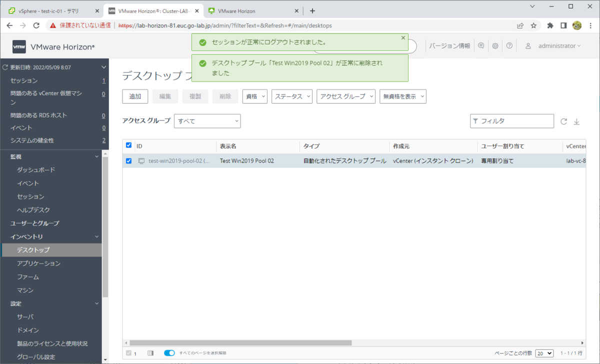This screenshot has width=600, height=364.
Task: Open マシン in the sidebar
Action: pos(25,290)
